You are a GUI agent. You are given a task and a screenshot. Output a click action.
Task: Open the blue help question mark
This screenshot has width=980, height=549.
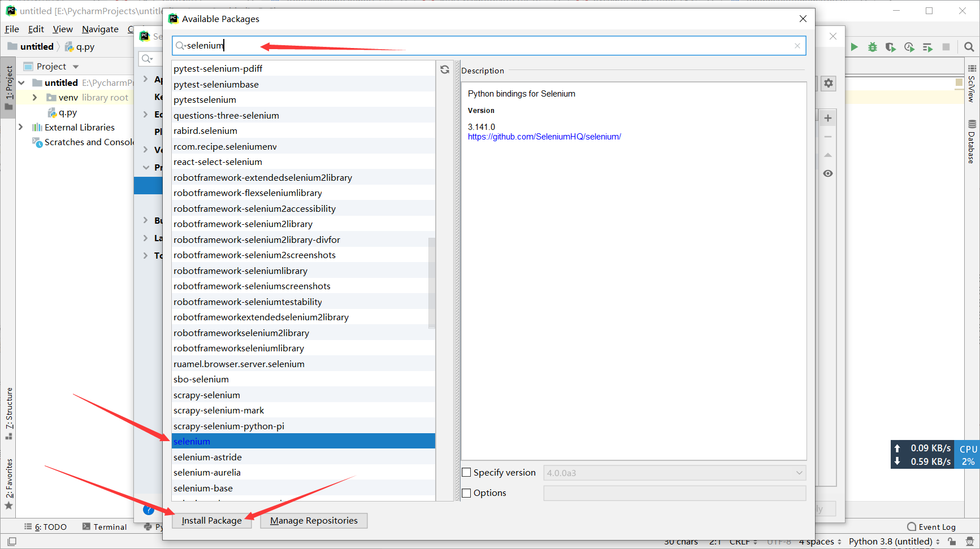click(149, 510)
